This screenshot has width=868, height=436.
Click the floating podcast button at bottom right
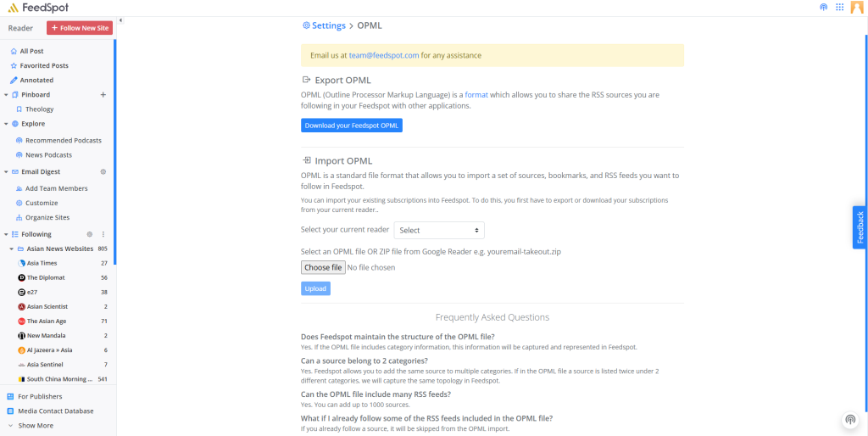click(849, 420)
